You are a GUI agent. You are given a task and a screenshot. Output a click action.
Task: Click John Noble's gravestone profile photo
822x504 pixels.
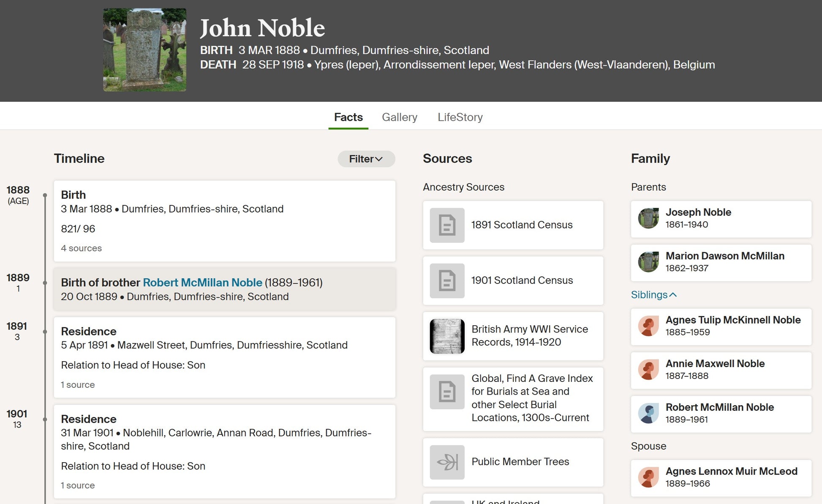(144, 50)
